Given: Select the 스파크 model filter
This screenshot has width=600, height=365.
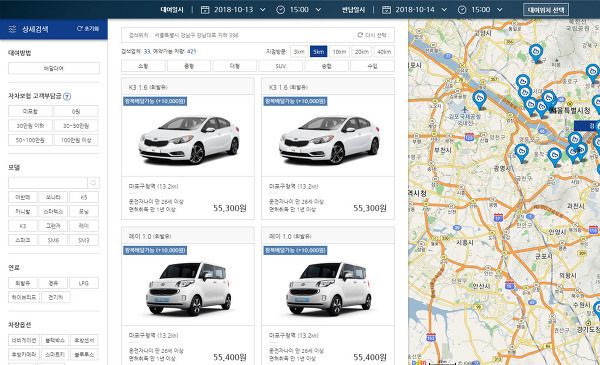Looking at the screenshot, I should pos(23,240).
